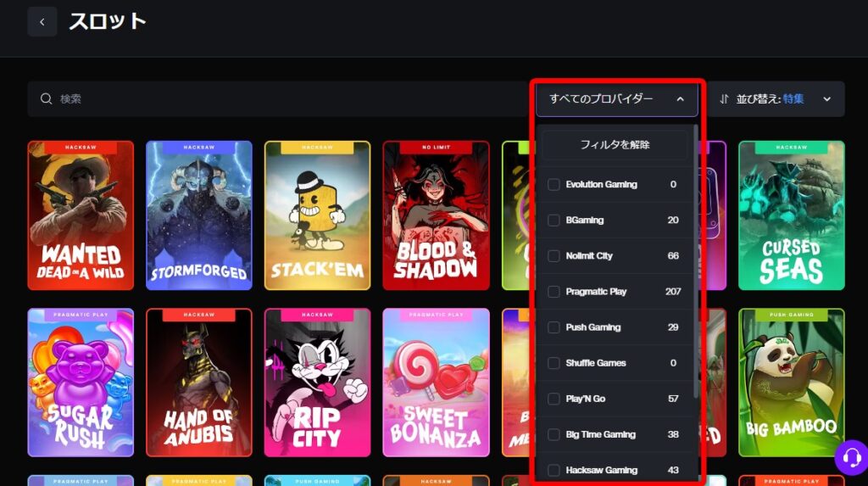Open the Sweet Bonanza slot game
The height and width of the screenshot is (486, 868).
[436, 383]
